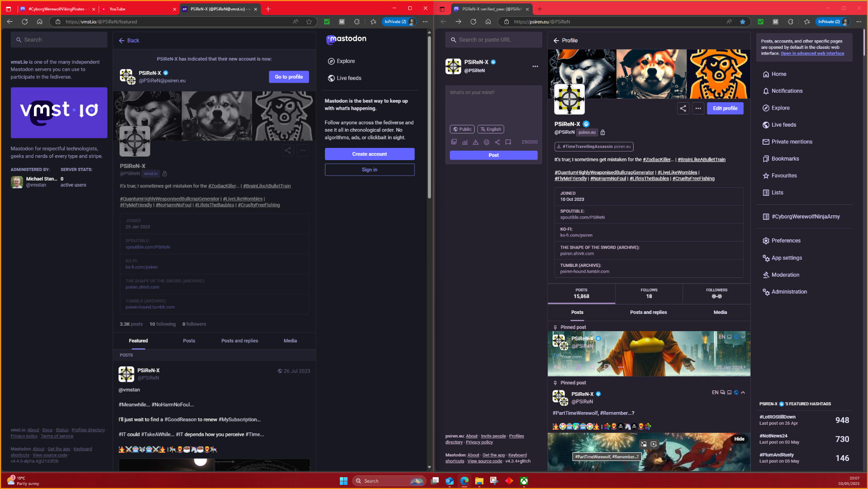Screen dimensions: 868x489
Task: Click the 'Search or paste URL' field
Action: [x=493, y=40]
